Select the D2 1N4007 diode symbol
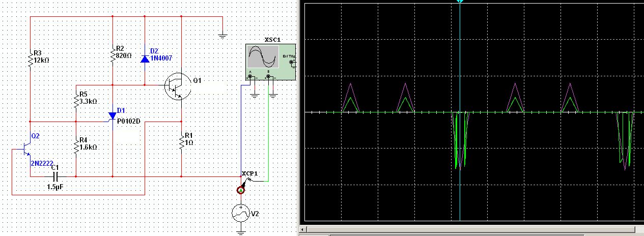This screenshot has height=236, width=644. tap(145, 59)
